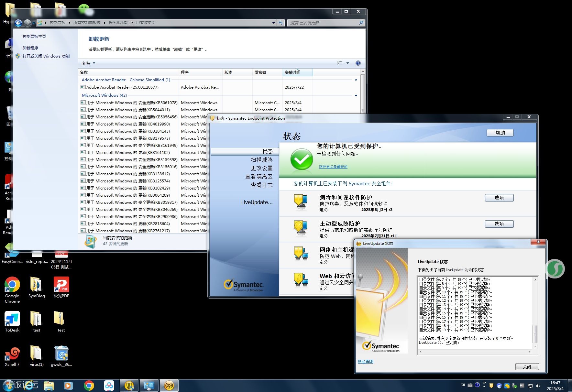Expand the 组织 dropdown menu
This screenshot has height=392, width=572.
point(89,63)
